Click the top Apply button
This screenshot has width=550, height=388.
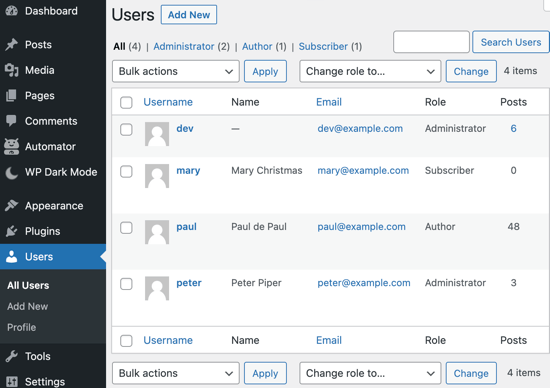tap(265, 71)
